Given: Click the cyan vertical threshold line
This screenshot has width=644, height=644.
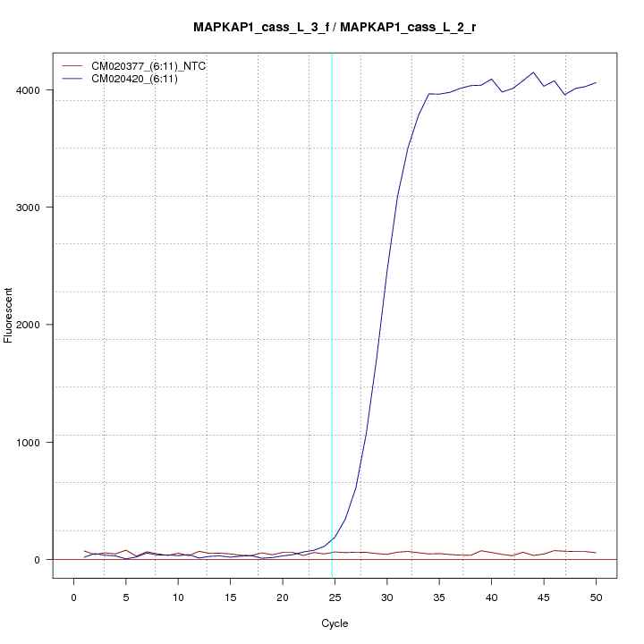Looking at the screenshot, I should [x=332, y=268].
